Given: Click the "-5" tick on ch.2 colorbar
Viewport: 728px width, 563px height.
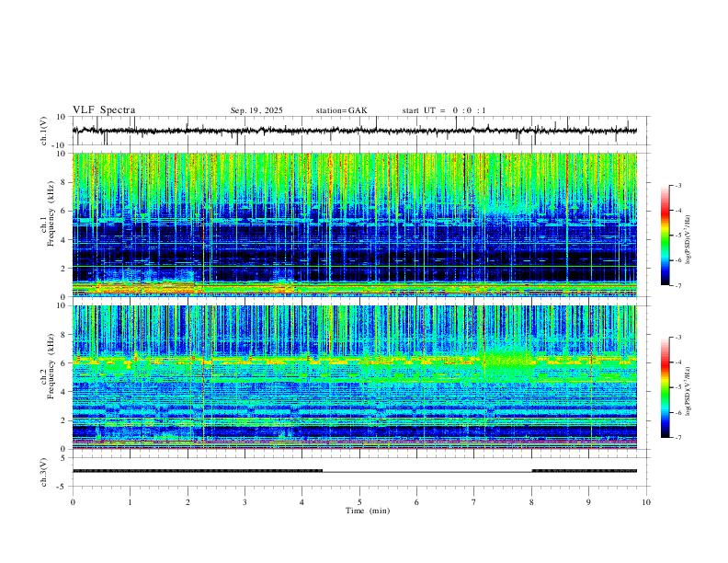Looking at the screenshot, I should (678, 387).
